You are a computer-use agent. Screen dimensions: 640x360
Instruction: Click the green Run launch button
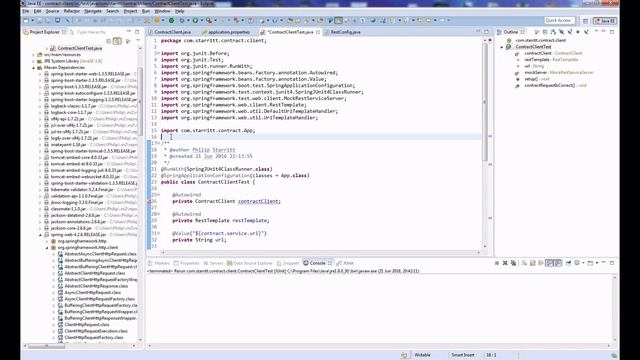(195, 20)
